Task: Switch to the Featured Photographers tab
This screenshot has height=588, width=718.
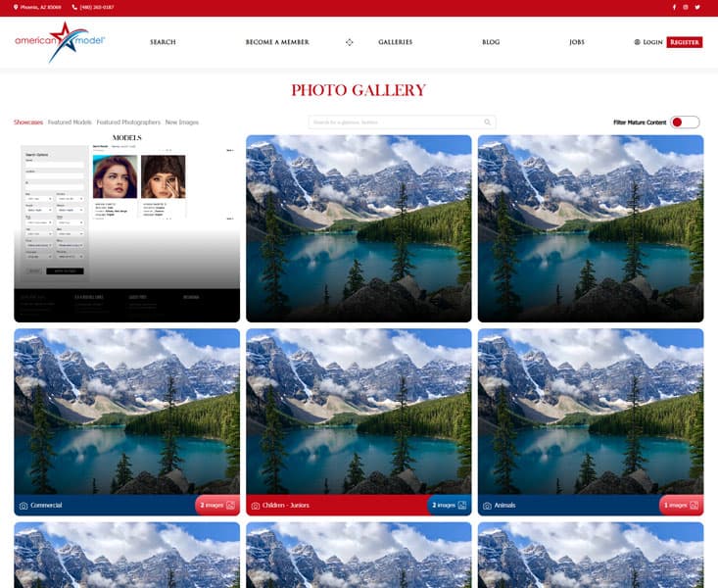Action: coord(128,122)
